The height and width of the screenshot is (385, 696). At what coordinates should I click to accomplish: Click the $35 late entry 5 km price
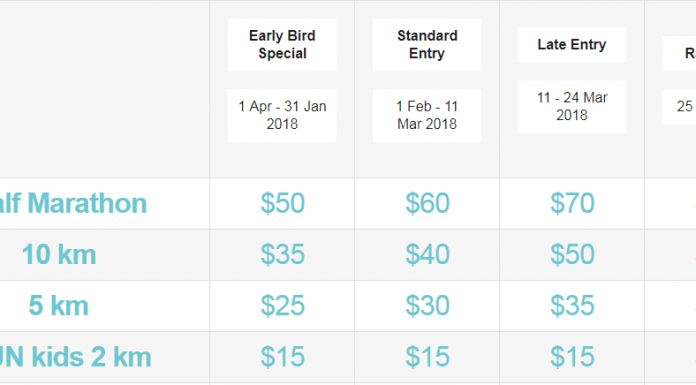point(572,306)
